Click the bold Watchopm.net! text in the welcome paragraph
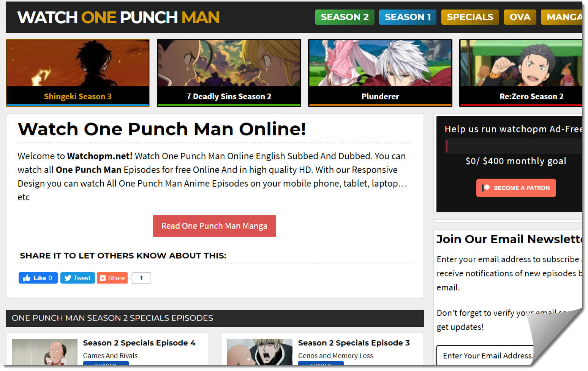Screen dimensions: 588x371 point(100,156)
